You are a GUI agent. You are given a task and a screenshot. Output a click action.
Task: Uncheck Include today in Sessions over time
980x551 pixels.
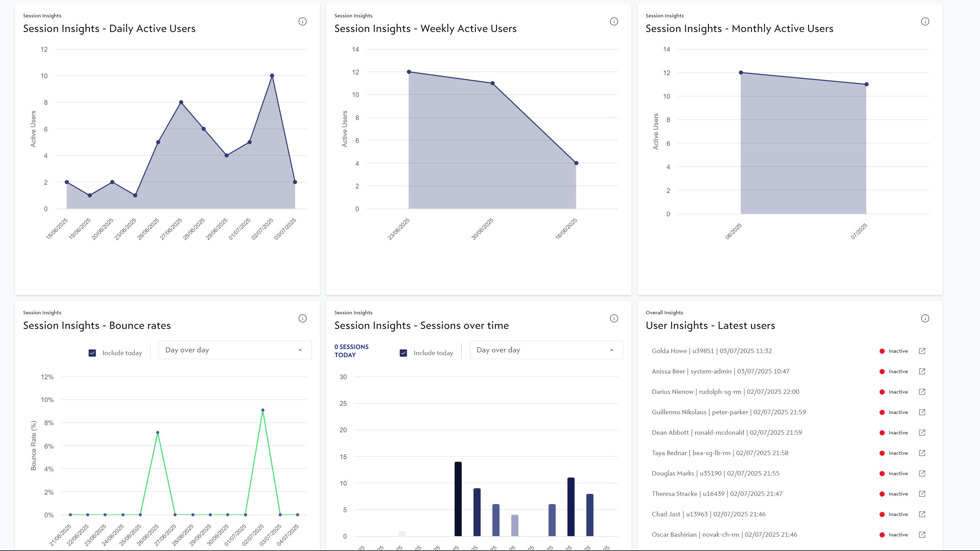click(x=404, y=353)
